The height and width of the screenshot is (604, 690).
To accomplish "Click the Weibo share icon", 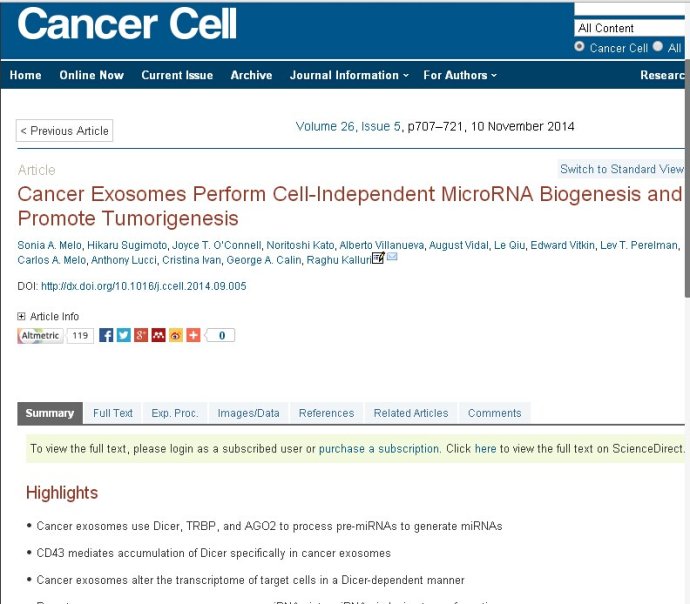I will point(176,336).
